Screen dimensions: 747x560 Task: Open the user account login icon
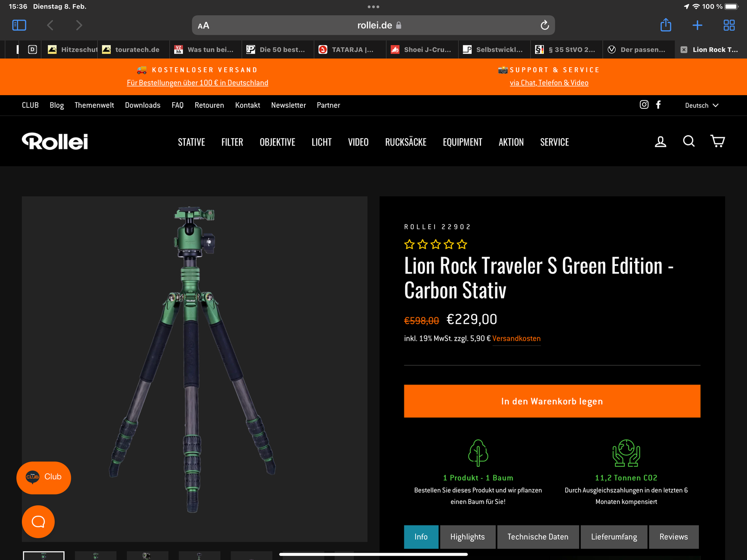coord(660,141)
